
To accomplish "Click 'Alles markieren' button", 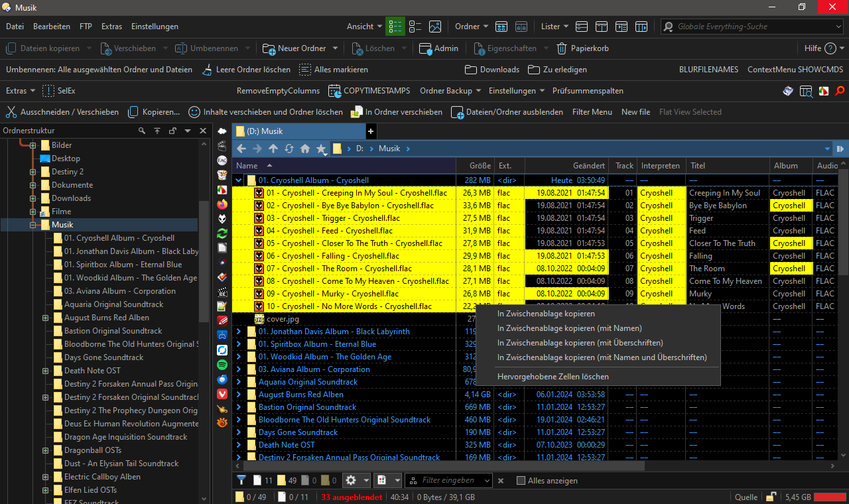I will click(x=333, y=70).
